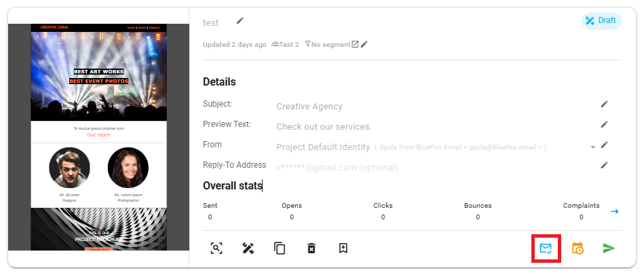Click the Opens stat label
Viewport: 644px width, 275px height.
[x=292, y=206]
